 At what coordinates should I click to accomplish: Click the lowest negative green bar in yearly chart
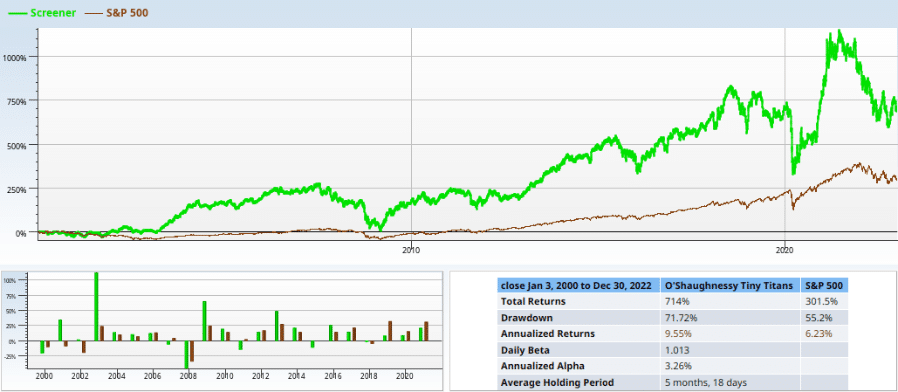pos(187,355)
